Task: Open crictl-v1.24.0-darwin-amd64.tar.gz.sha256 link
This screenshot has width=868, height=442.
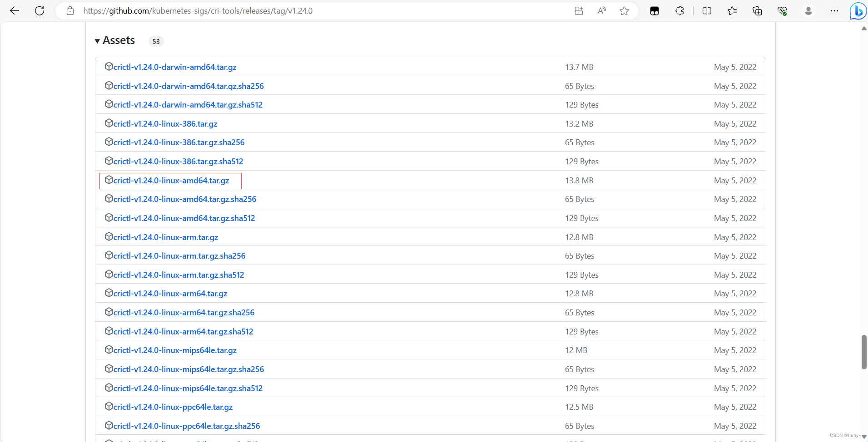Action: 188,86
